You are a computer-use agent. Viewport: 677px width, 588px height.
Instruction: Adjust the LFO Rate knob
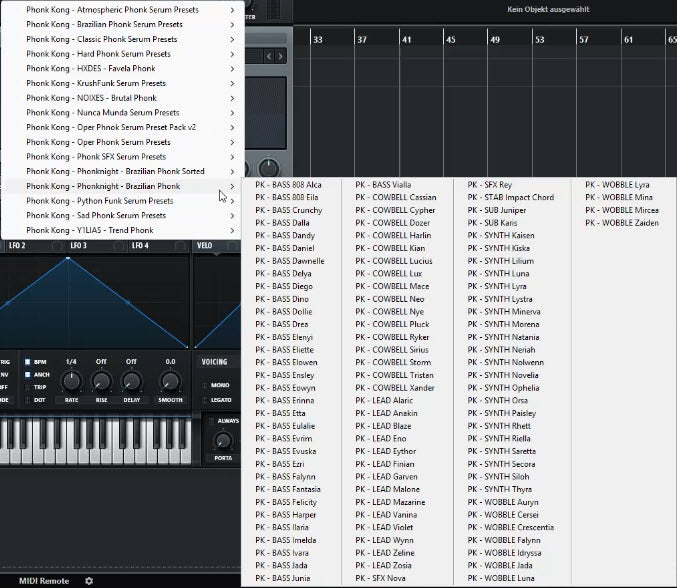pos(71,381)
